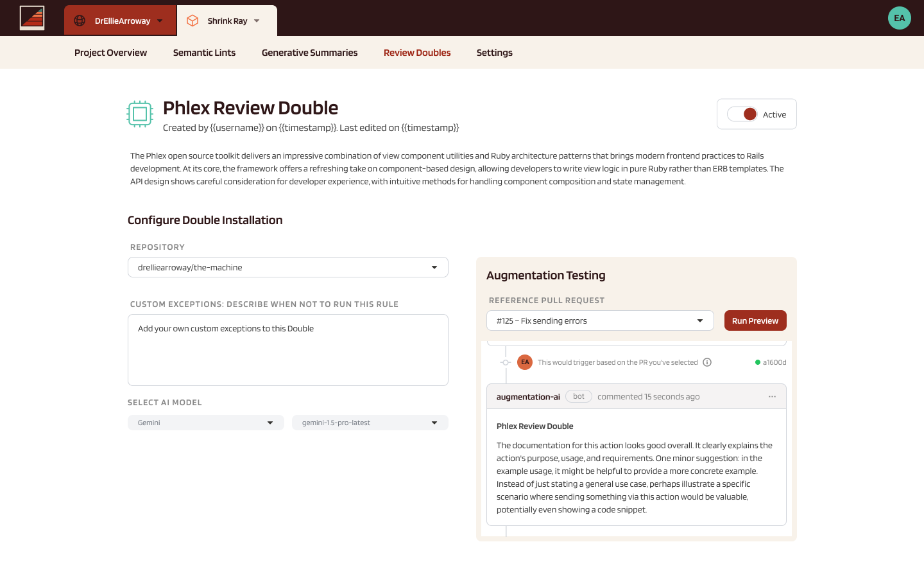Click the Run Preview button

tap(755, 320)
